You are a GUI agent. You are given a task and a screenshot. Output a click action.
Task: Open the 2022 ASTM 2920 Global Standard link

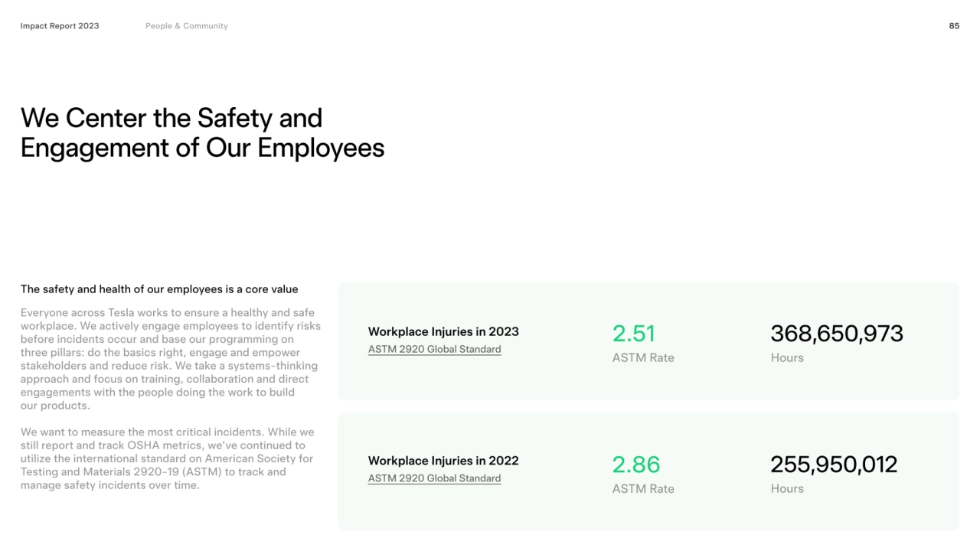[434, 479]
